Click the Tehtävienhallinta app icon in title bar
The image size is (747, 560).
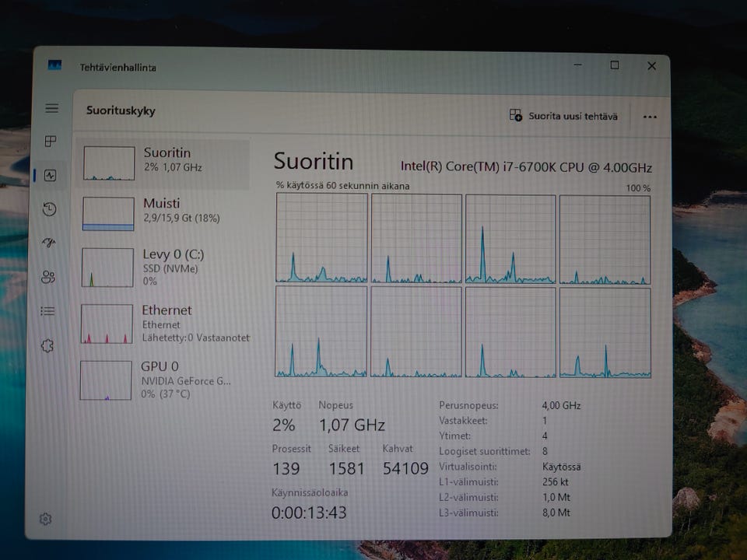point(54,65)
